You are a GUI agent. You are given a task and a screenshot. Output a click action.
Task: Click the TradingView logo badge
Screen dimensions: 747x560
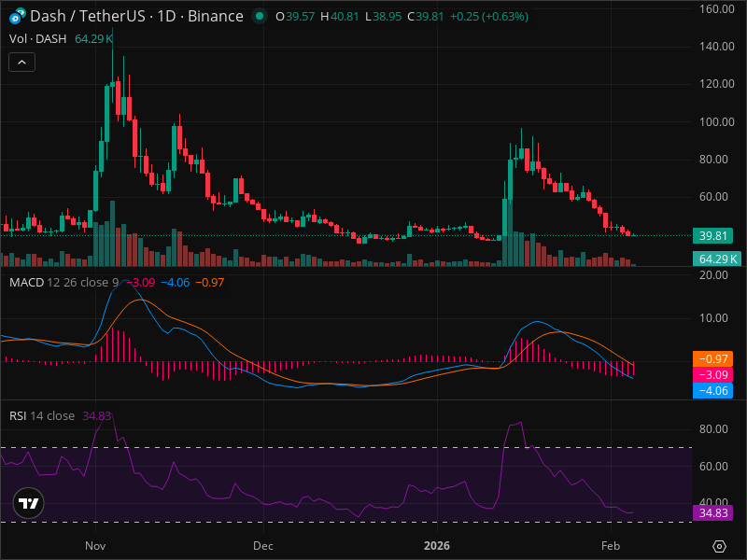coord(29,503)
